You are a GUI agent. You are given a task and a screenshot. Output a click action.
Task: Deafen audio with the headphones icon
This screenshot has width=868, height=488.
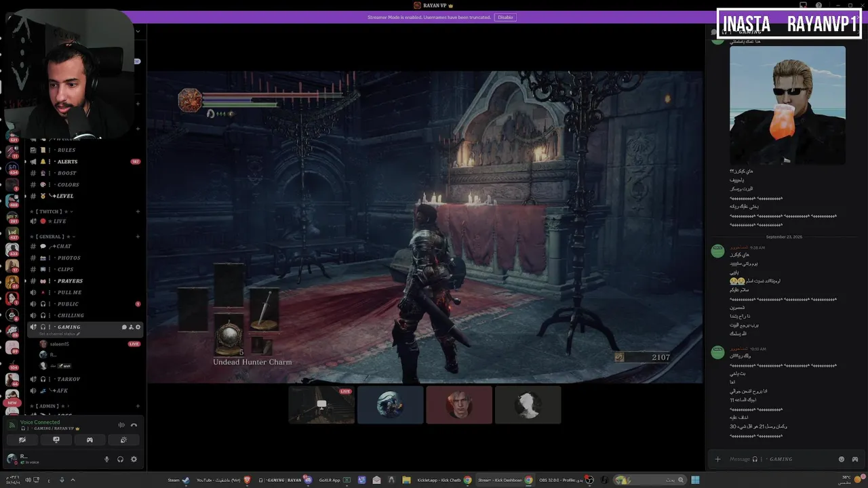pos(120,459)
